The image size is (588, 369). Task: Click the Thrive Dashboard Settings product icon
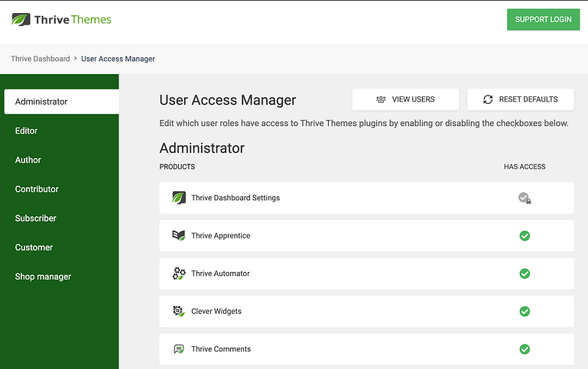[x=179, y=197]
